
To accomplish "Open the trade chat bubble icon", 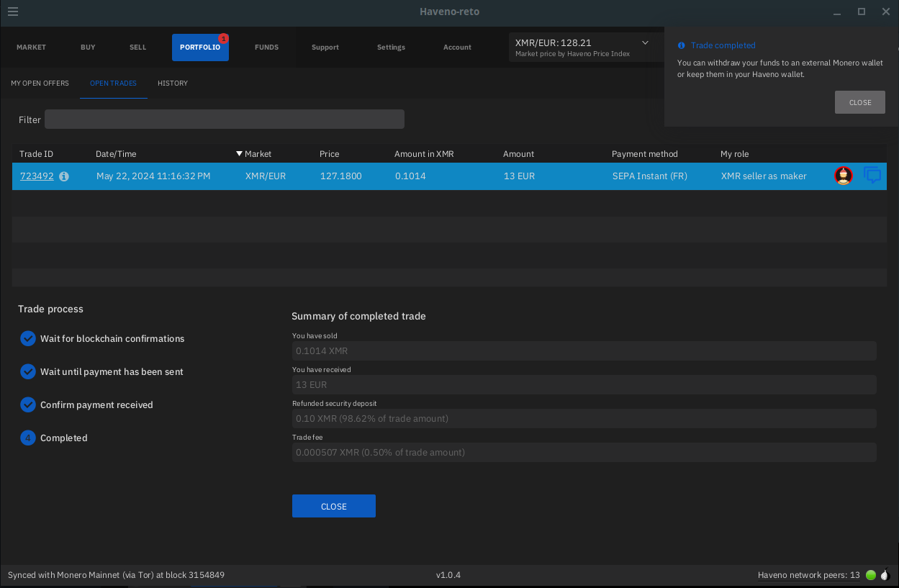I will pos(872,176).
